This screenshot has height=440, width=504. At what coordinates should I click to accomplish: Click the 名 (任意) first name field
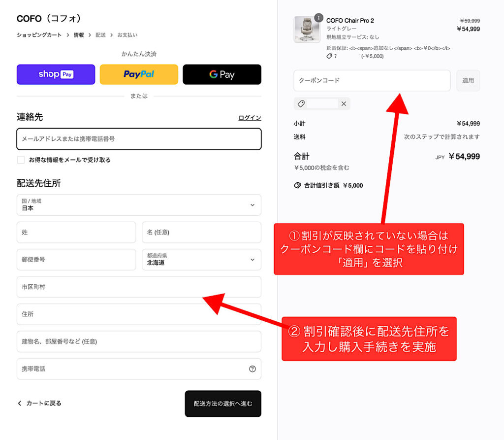[x=201, y=233]
